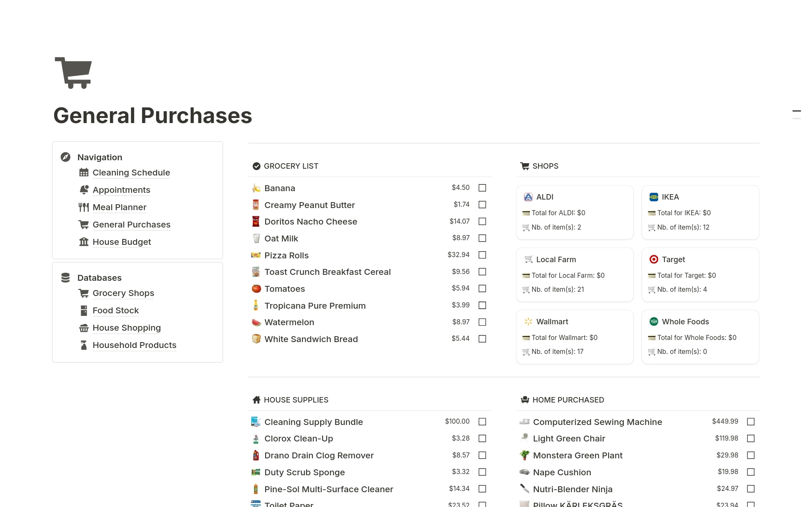Click the Whole Foods green logo icon
The height and width of the screenshot is (507, 812).
[654, 322]
